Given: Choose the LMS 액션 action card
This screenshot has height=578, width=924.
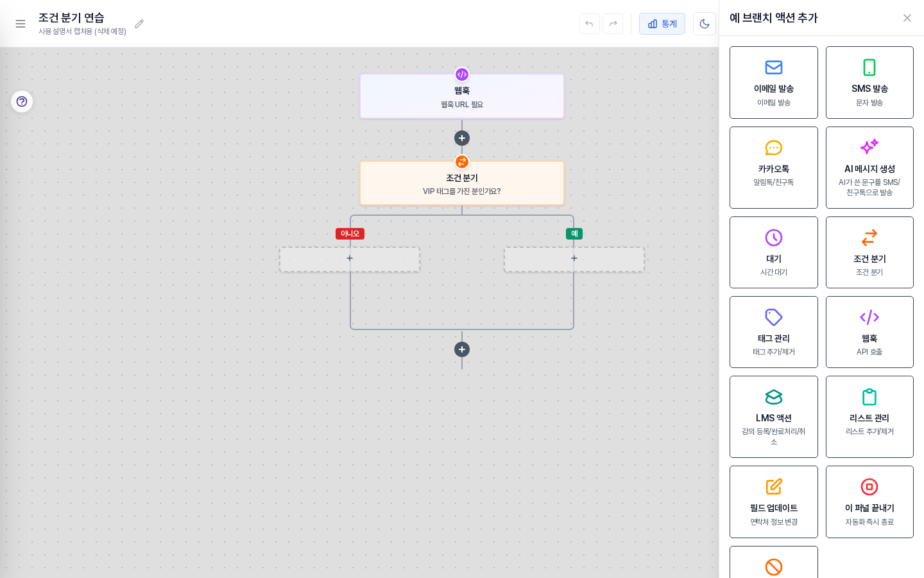Looking at the screenshot, I should click(x=774, y=417).
